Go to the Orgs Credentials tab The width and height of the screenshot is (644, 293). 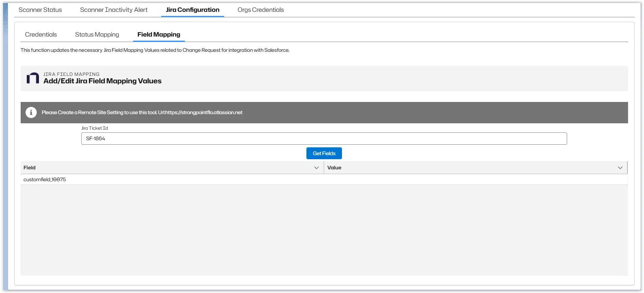pos(260,10)
